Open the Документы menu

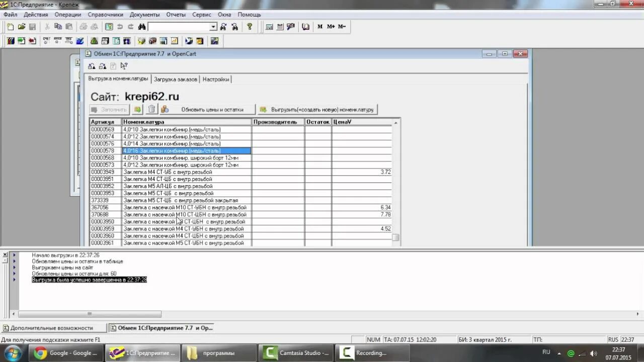(144, 15)
